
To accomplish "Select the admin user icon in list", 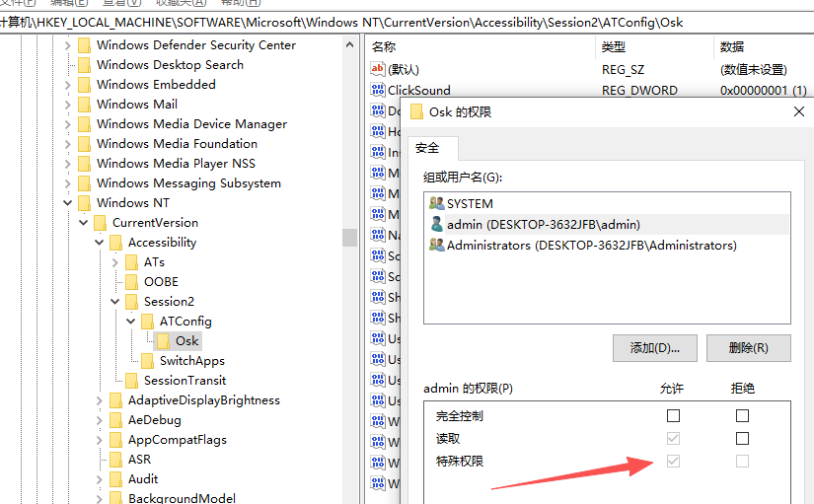I will pos(436,224).
